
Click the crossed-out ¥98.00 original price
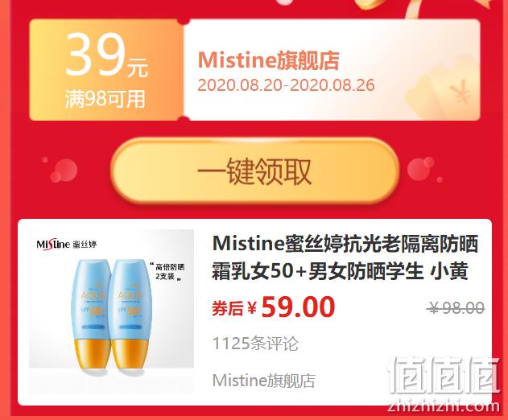(456, 307)
